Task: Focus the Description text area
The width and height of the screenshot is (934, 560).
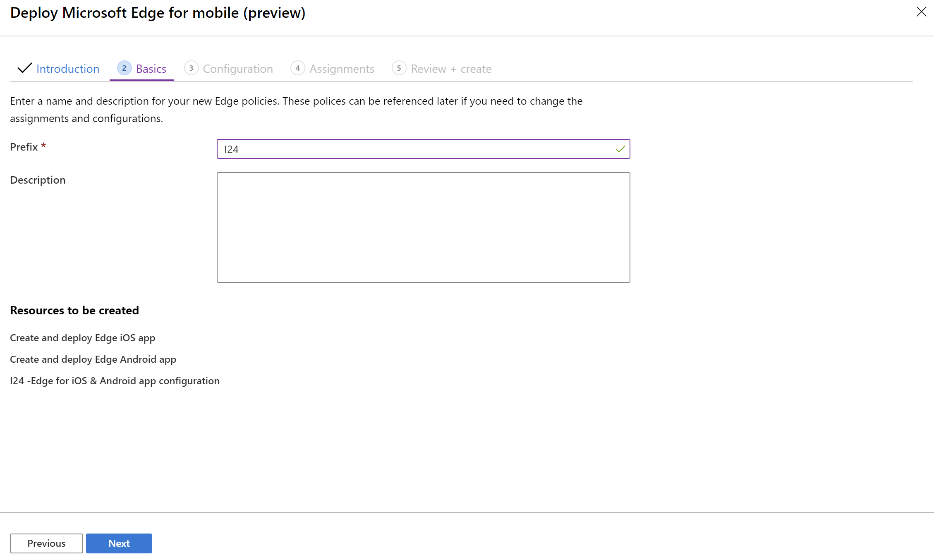Action: click(423, 227)
